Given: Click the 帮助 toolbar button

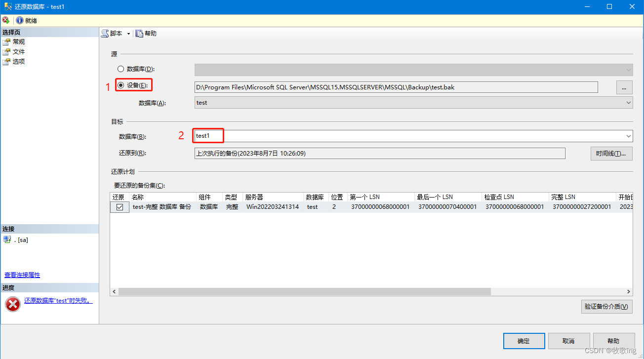Looking at the screenshot, I should (x=146, y=34).
